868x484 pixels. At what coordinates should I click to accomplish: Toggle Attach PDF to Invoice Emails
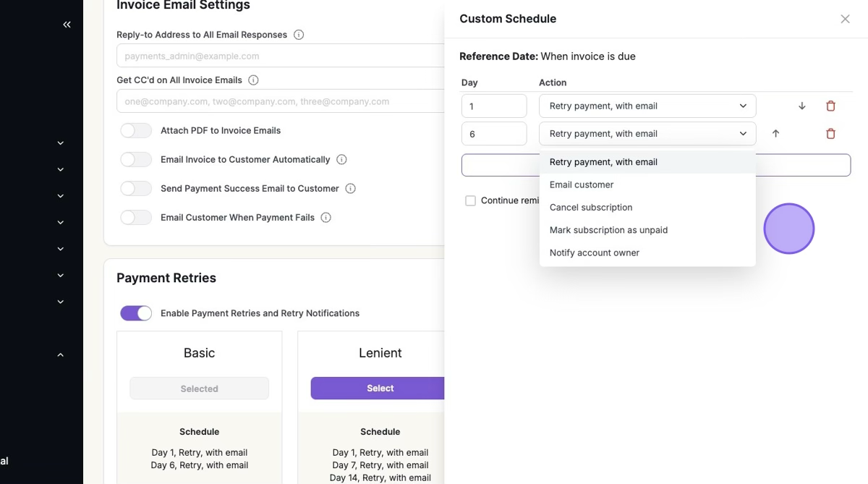(x=136, y=131)
